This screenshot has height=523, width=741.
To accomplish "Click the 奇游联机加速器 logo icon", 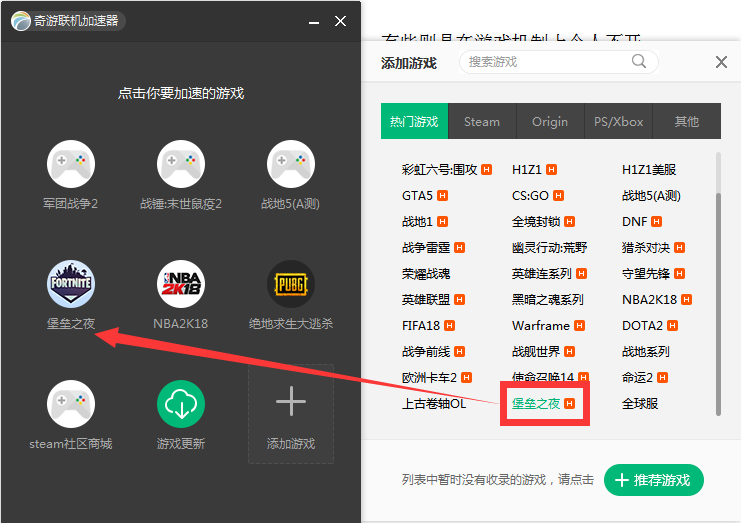I will click(21, 21).
